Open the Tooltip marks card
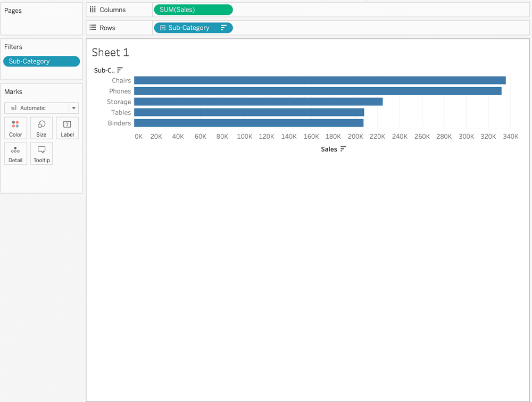 pyautogui.click(x=41, y=154)
